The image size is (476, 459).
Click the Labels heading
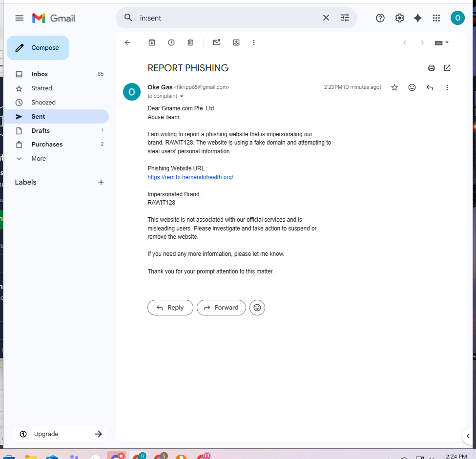pos(26,182)
